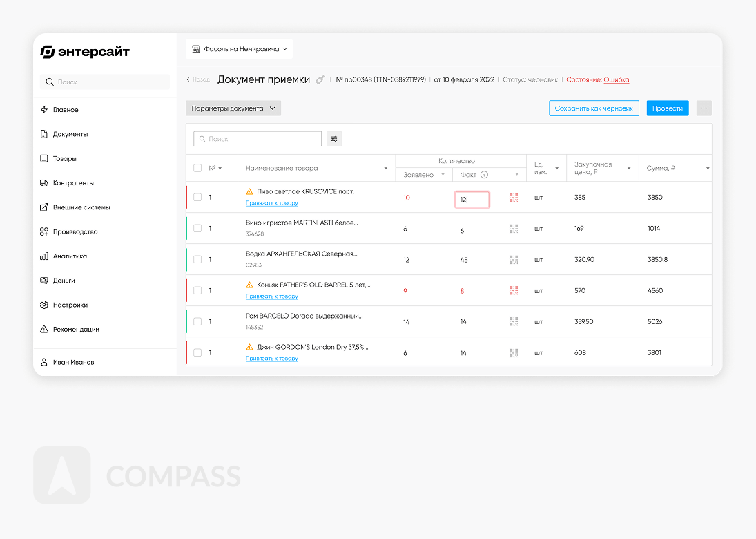Toggle the select-all checkbox in table header
Viewport: 756px width, 539px height.
[198, 168]
